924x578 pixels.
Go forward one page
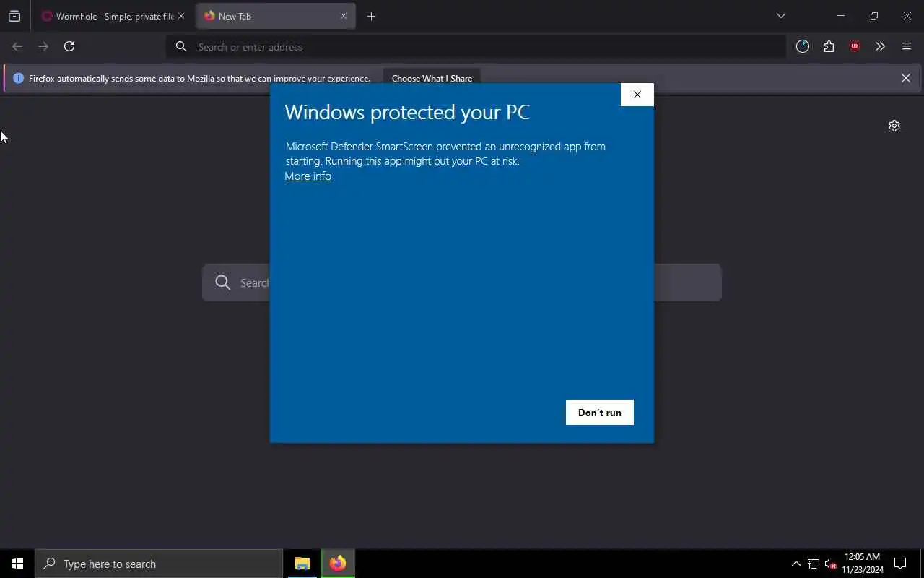point(43,46)
